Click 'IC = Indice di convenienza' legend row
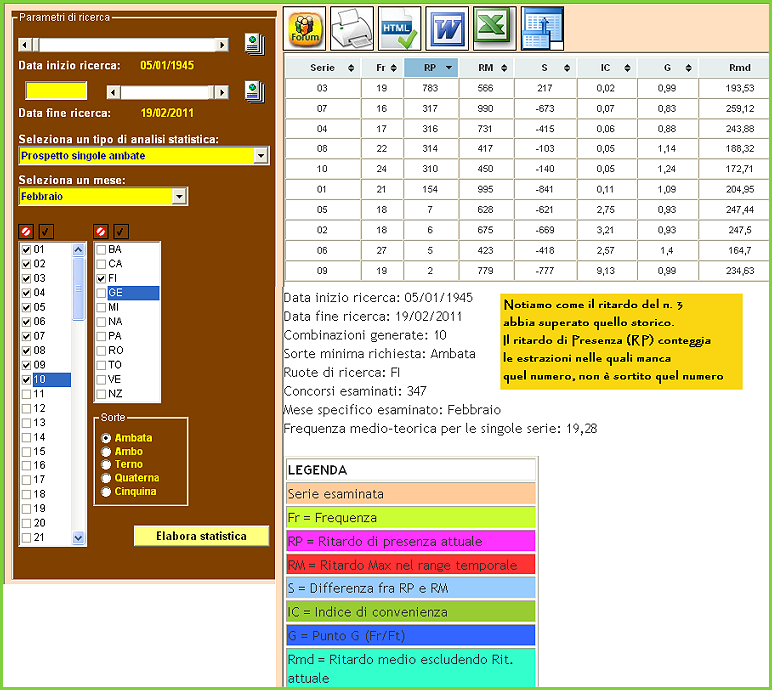 (x=411, y=612)
